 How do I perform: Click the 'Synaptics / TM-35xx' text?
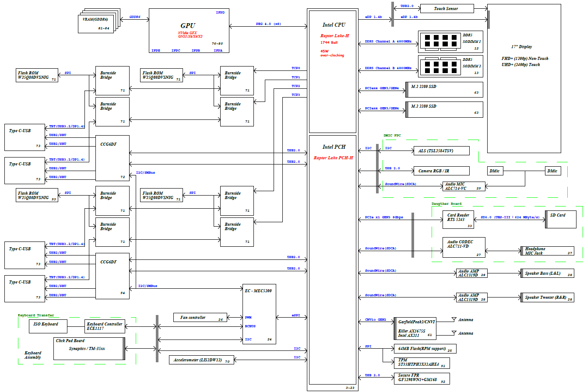[x=87, y=349]
